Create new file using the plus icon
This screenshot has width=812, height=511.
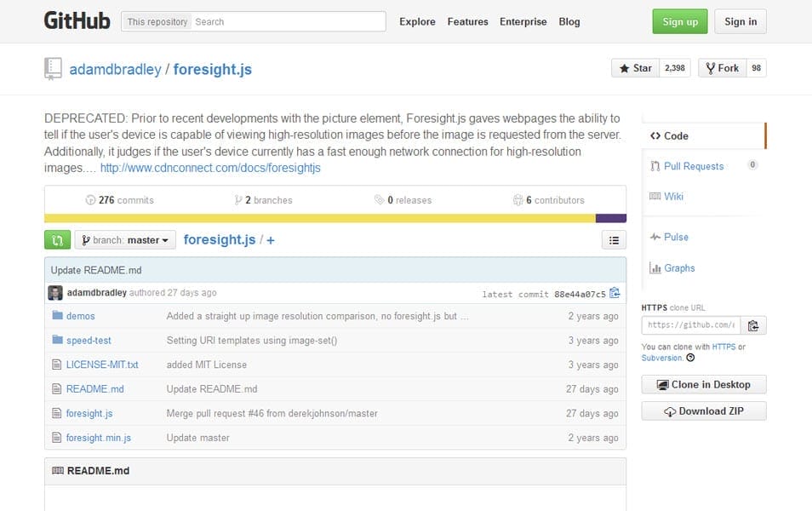click(x=270, y=239)
